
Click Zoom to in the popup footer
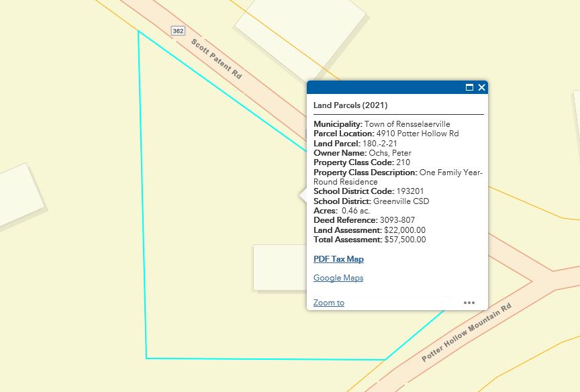[x=329, y=303]
